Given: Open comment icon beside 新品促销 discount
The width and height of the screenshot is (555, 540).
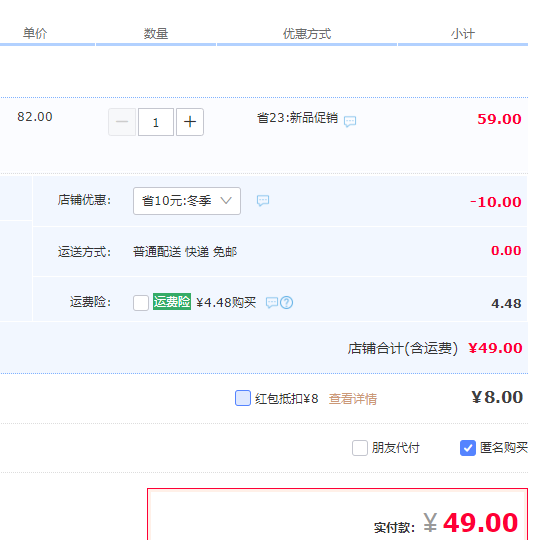Looking at the screenshot, I should [350, 121].
